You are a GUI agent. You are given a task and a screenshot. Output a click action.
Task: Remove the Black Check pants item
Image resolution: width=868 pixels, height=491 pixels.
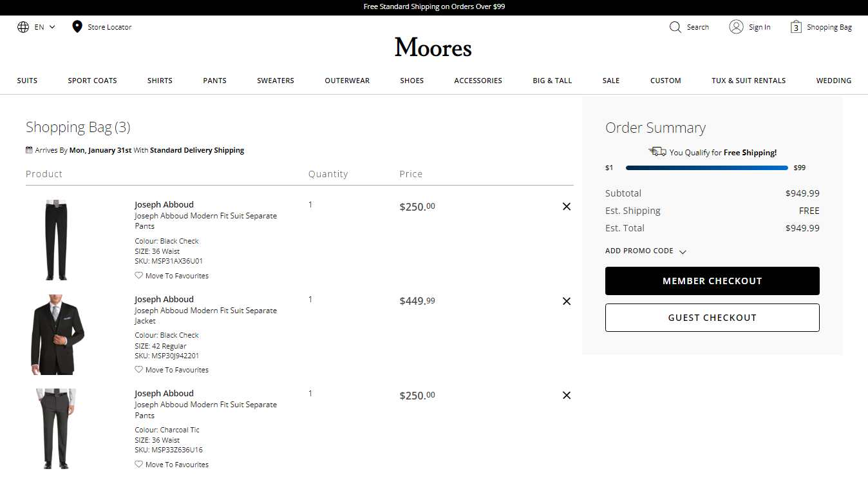coord(567,207)
